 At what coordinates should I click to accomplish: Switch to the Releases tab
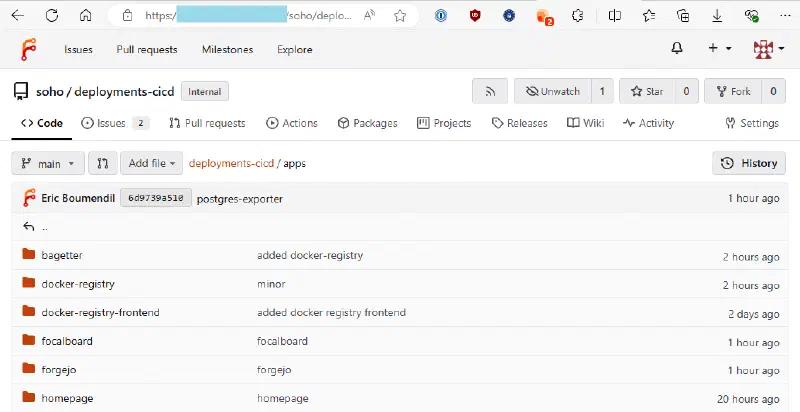519,123
